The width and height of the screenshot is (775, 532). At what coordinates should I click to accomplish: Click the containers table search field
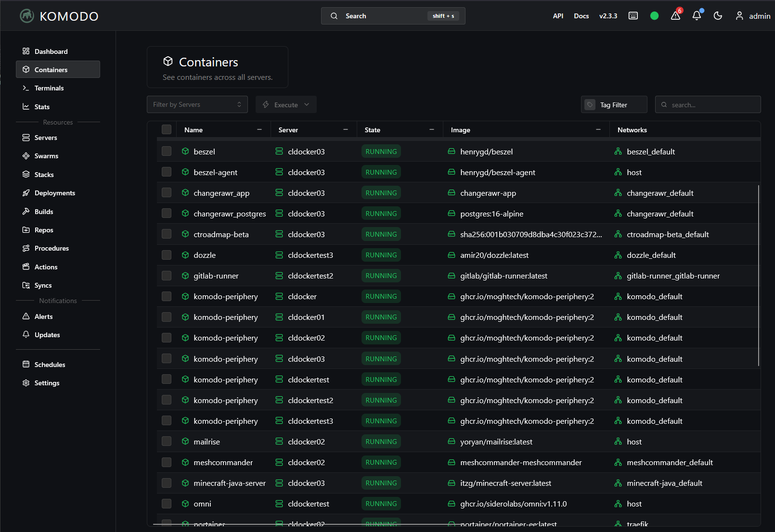[708, 104]
